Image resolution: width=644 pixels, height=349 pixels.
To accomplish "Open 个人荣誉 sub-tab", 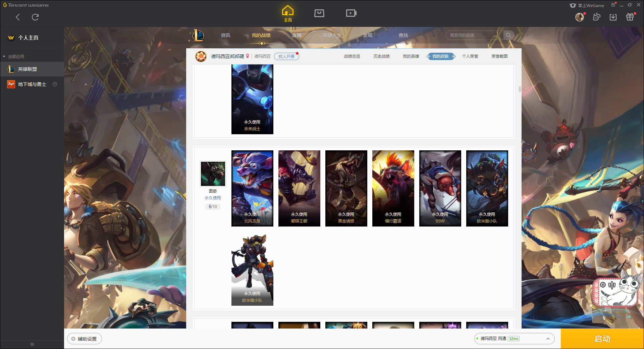I will coord(470,56).
